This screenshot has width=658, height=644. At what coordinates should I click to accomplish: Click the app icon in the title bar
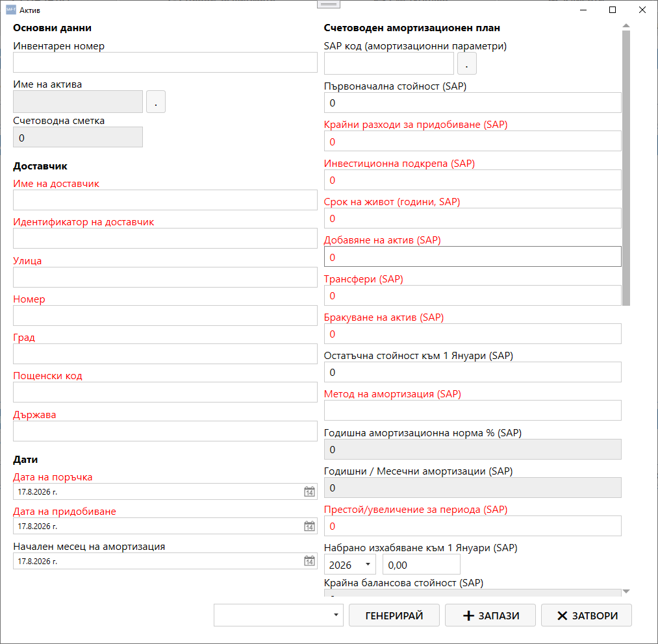(x=11, y=10)
